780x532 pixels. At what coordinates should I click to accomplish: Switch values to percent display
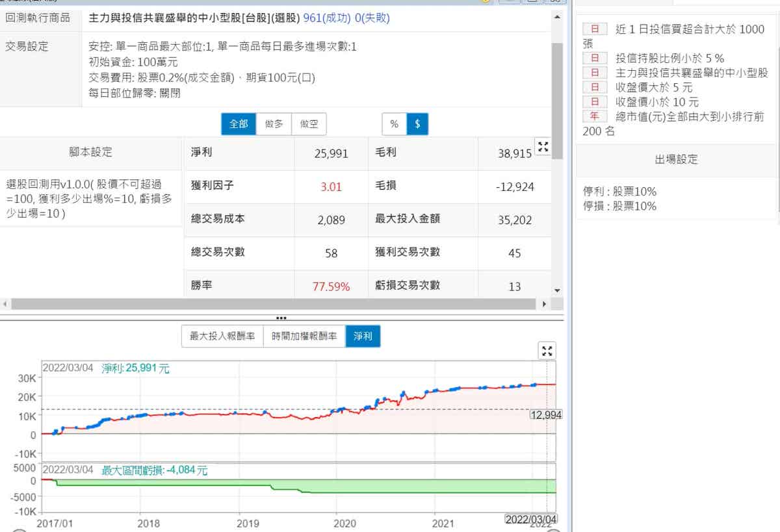coord(394,123)
